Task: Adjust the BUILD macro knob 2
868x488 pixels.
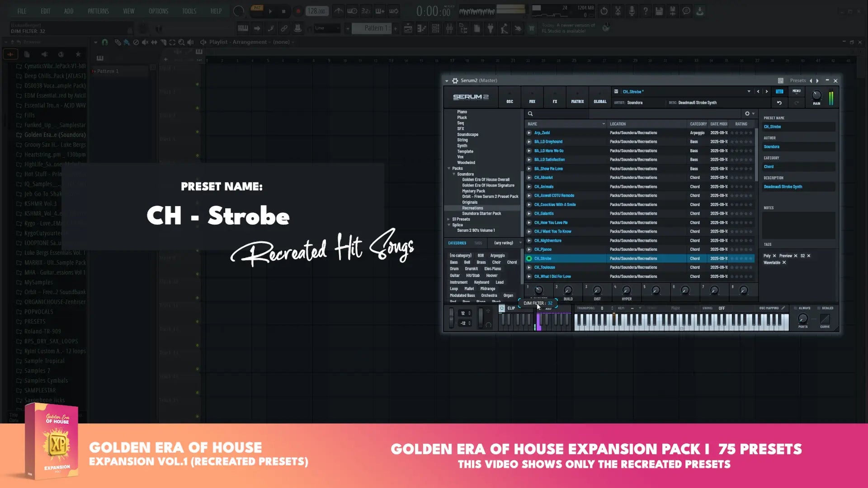Action: [x=568, y=290]
